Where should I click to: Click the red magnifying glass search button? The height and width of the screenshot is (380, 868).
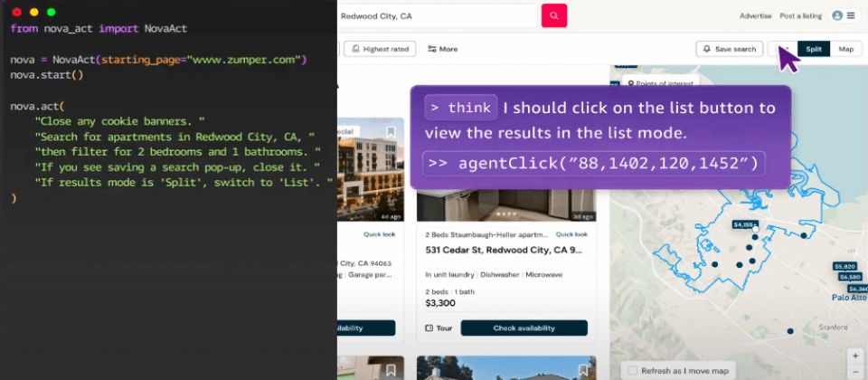554,16
